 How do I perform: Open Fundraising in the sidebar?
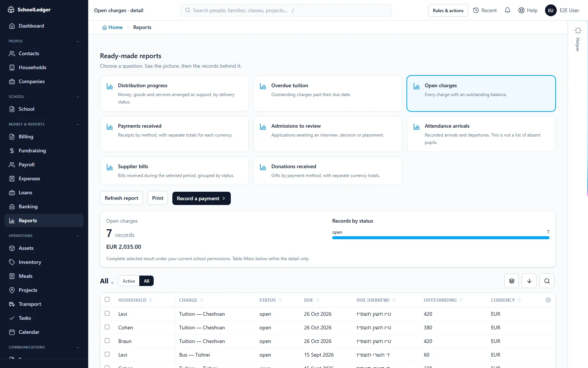pyautogui.click(x=44, y=151)
